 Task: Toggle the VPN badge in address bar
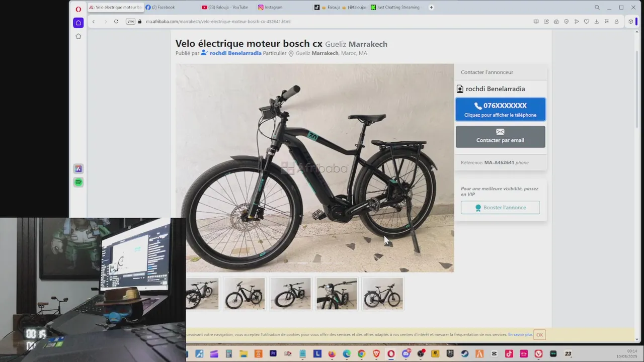[130, 22]
